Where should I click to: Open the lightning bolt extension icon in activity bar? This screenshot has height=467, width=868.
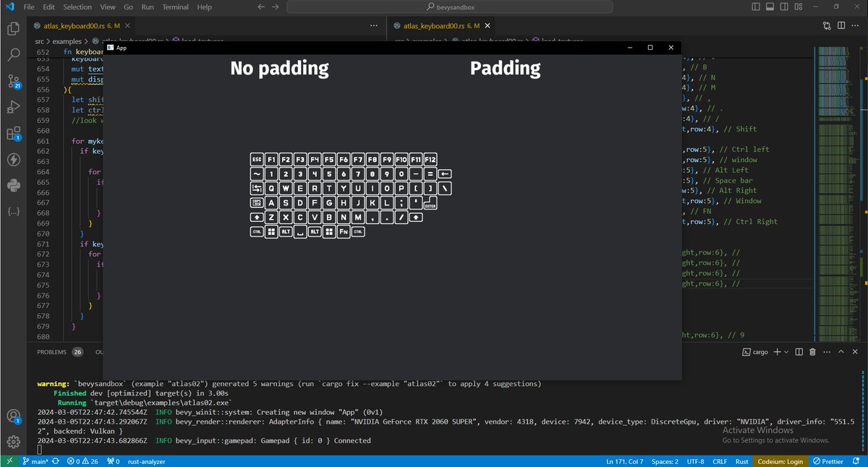coord(13,159)
